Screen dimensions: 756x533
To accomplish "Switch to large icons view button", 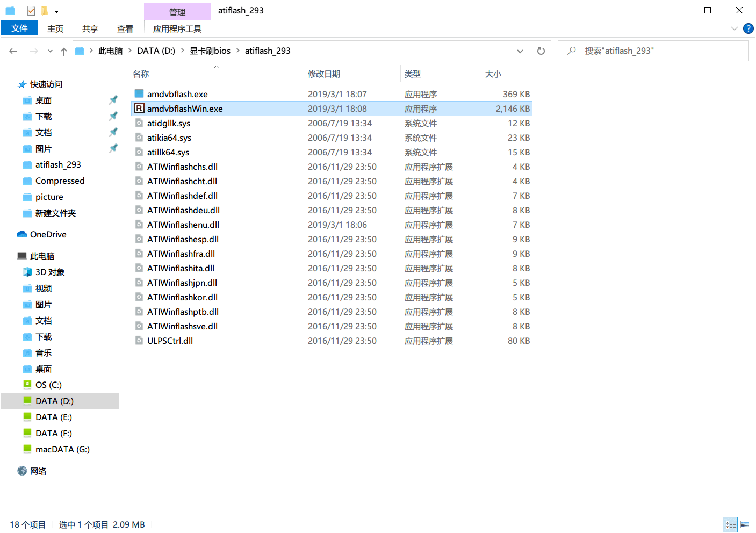I will (x=745, y=524).
